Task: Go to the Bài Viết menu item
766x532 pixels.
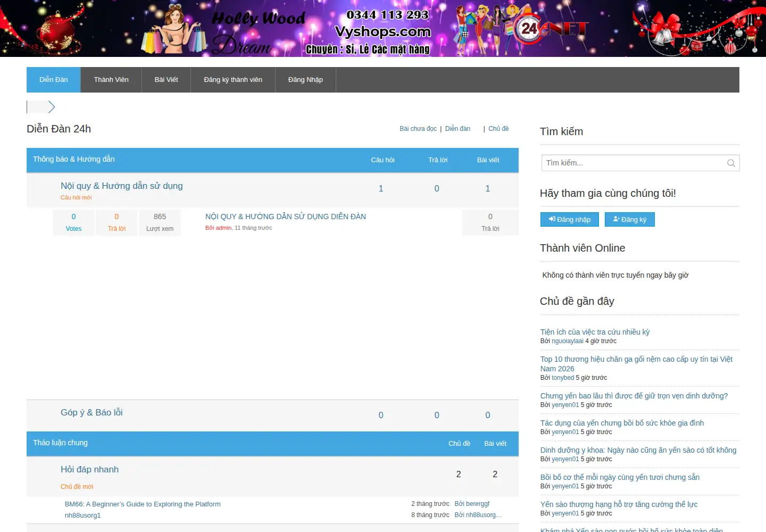Action: (x=166, y=80)
